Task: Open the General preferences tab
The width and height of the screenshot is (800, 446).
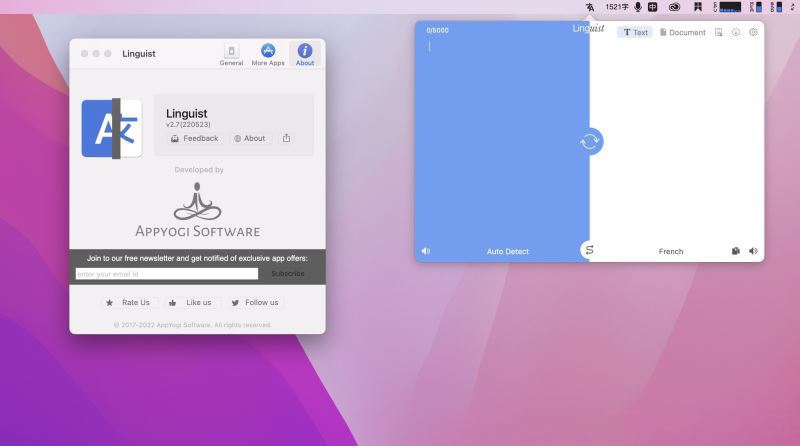Action: [x=231, y=55]
